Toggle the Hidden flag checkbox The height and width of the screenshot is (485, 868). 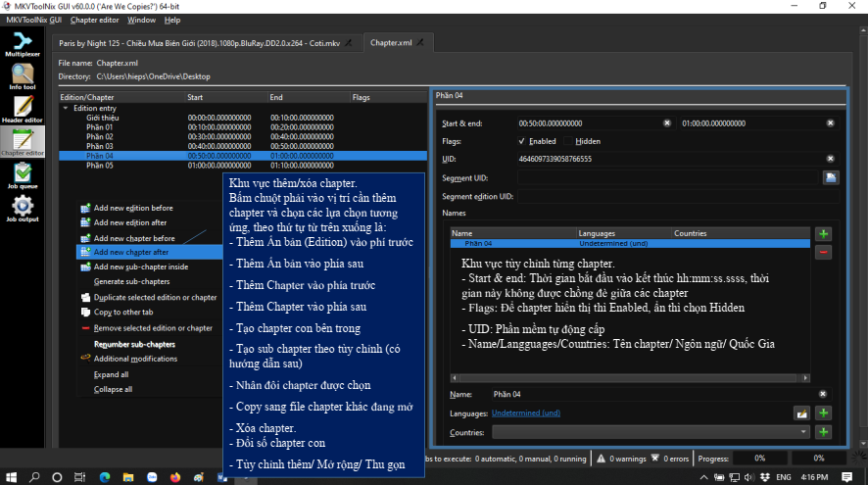click(568, 141)
